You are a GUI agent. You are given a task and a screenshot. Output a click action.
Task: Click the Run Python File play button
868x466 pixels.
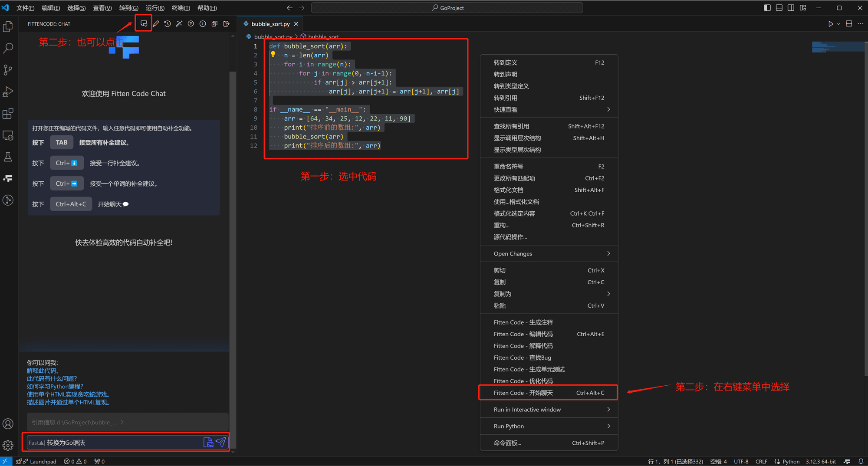pos(830,24)
